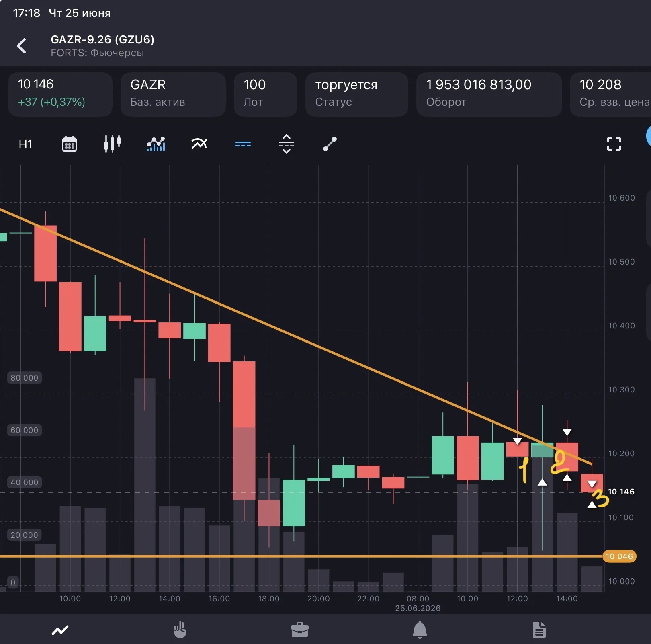Screen dimensions: 651x644
Task: Tap the GAZR-9.26 (GZU6) instrument title
Action: click(102, 39)
